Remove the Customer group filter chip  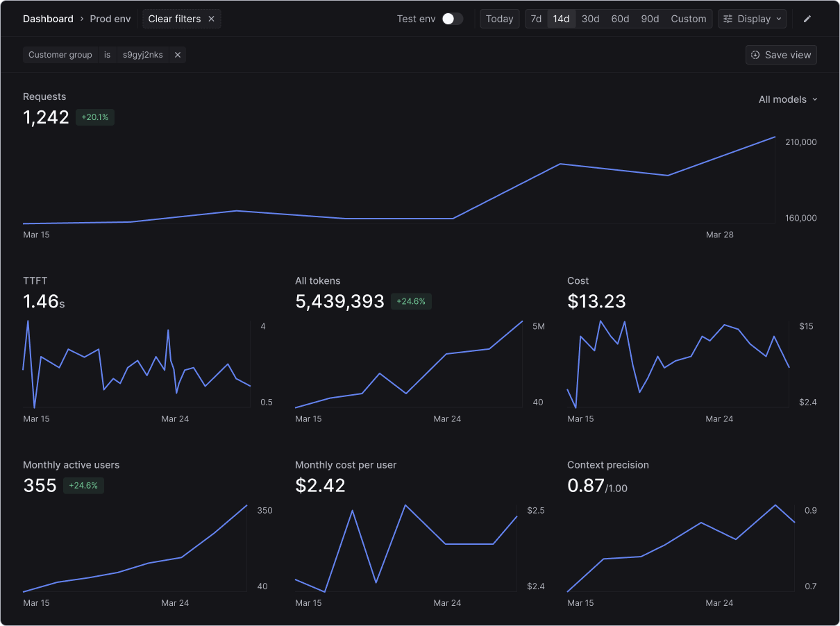pos(178,55)
